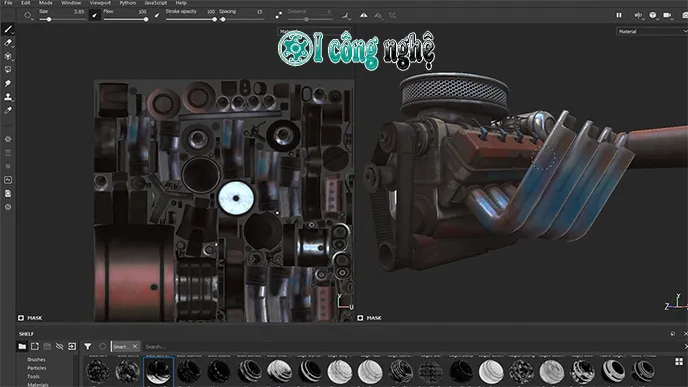Select the Eraser tool in left toolbar

click(8, 43)
